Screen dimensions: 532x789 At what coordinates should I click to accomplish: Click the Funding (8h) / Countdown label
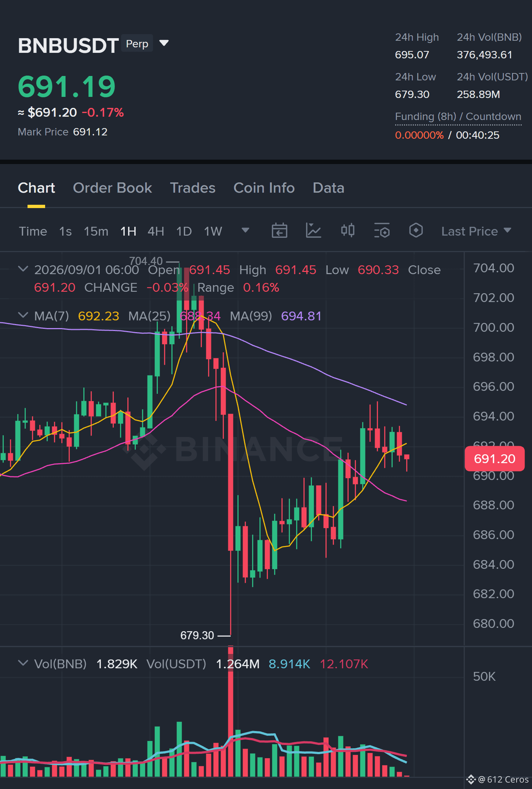[x=458, y=117]
